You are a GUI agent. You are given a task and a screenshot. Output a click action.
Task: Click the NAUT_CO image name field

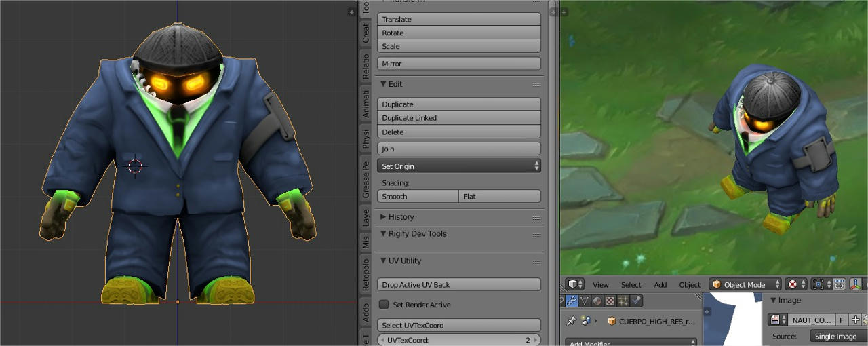tap(811, 320)
